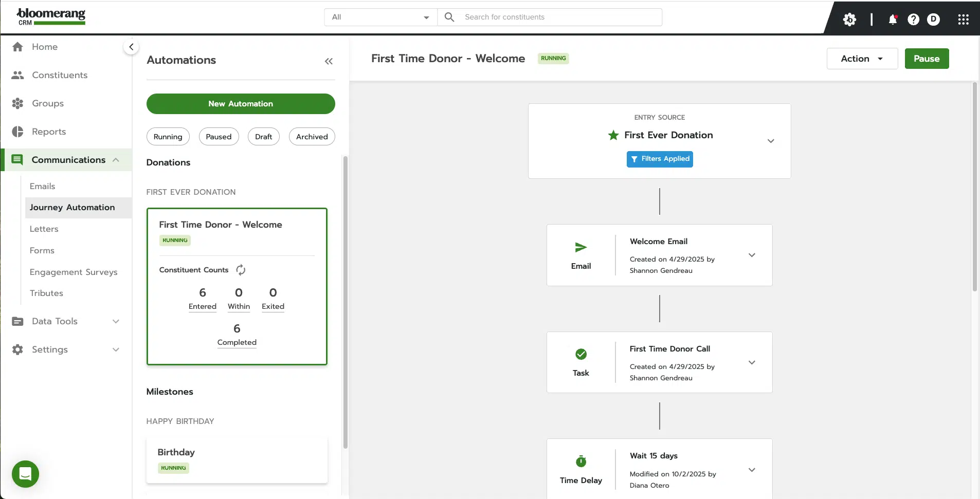Open the settings gear icon in header
The image size is (980, 499).
tap(850, 19)
